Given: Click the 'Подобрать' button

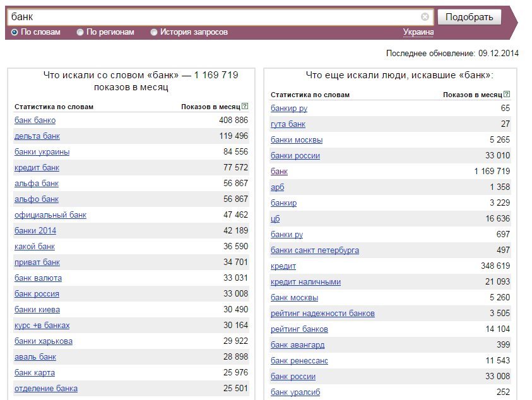Looking at the screenshot, I should (x=470, y=17).
